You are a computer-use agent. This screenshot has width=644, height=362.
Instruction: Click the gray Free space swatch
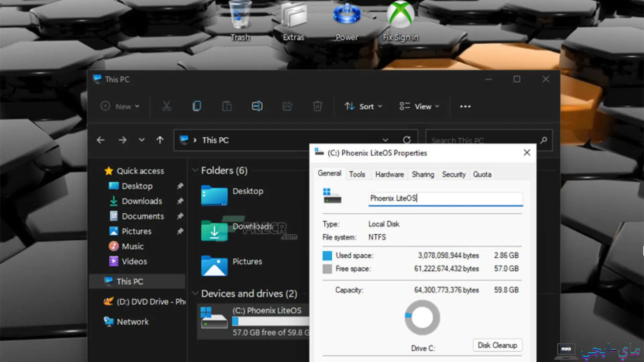[x=327, y=269]
